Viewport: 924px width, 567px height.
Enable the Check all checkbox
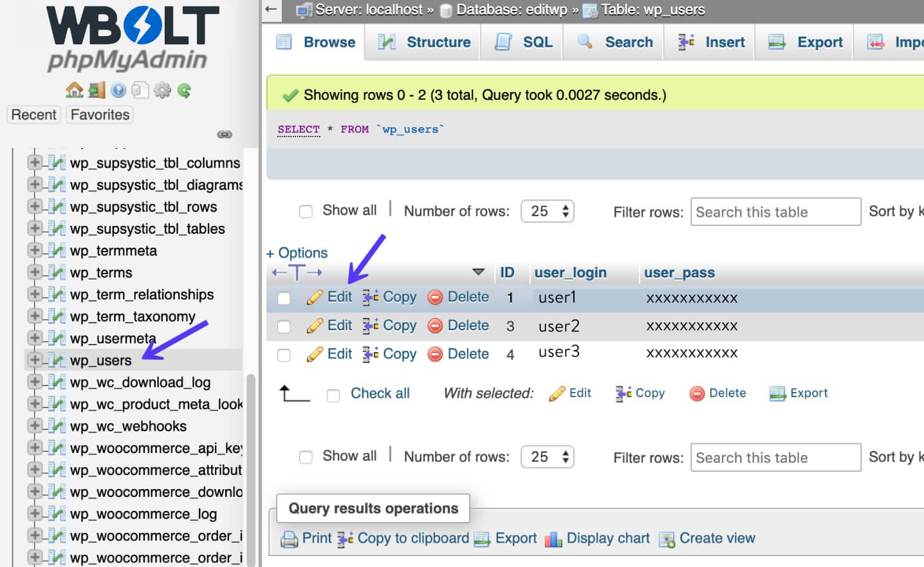pos(333,395)
